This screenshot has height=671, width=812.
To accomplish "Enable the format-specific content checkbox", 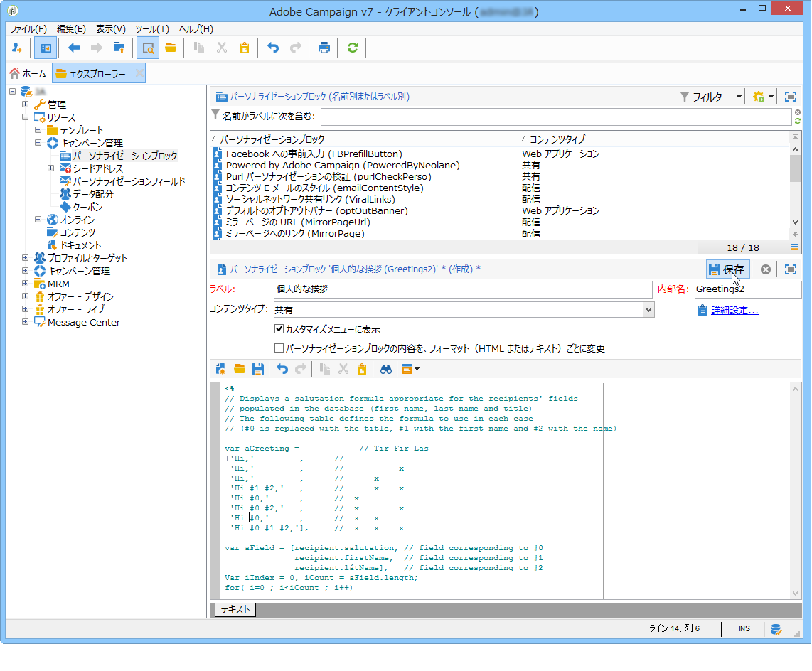I will [279, 348].
